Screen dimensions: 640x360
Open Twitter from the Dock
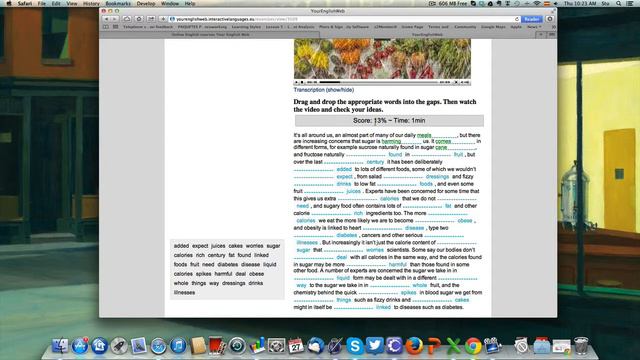click(x=374, y=345)
